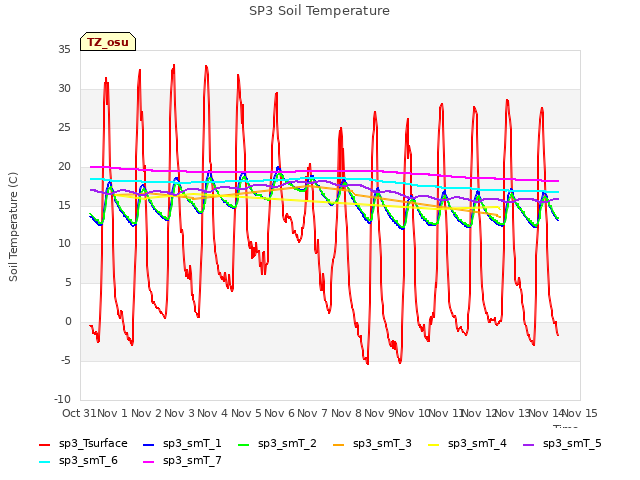This screenshot has height=480, width=640.
Task: Click the Nov 4 x-axis tick label
Action: (x=213, y=413)
